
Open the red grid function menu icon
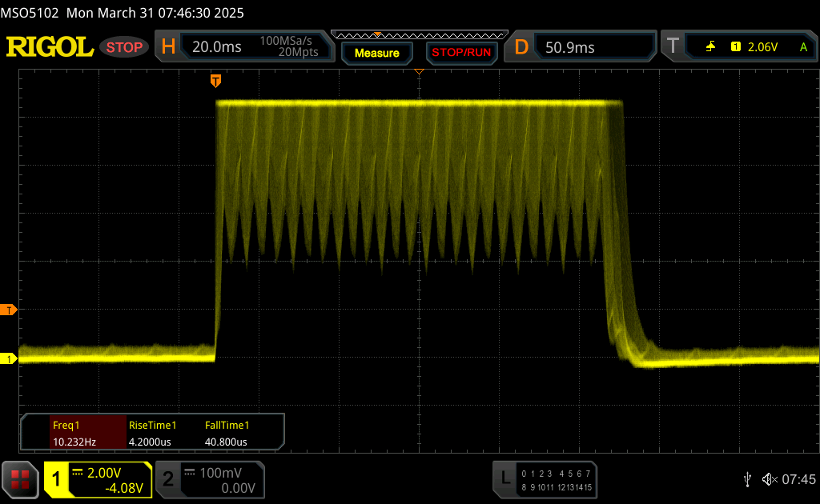pyautogui.click(x=20, y=479)
